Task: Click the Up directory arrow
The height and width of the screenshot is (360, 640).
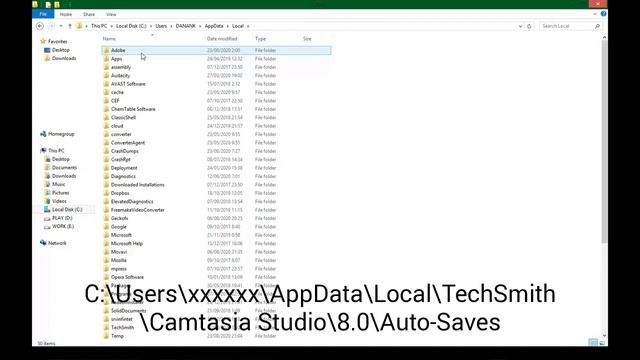Action: [70, 26]
